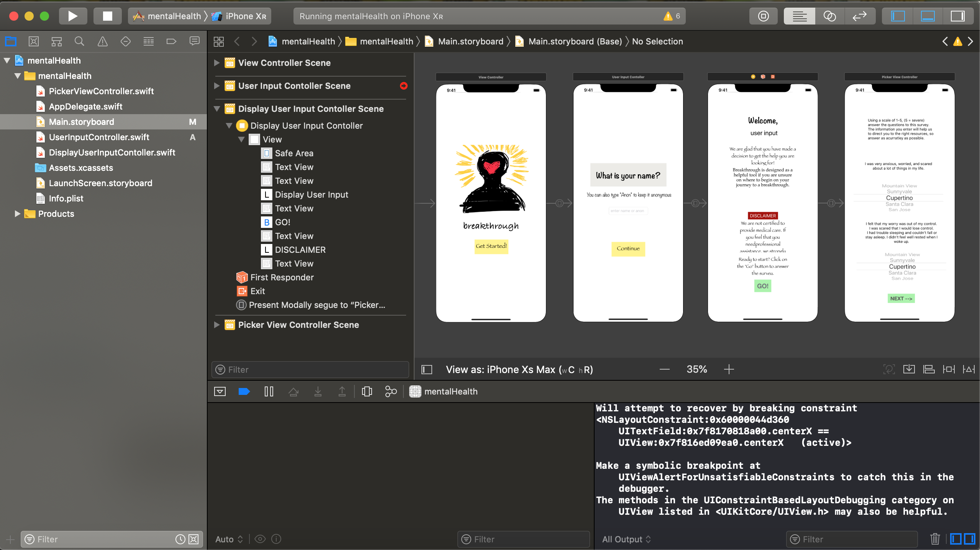
Task: Click the Run play button
Action: [x=72, y=16]
